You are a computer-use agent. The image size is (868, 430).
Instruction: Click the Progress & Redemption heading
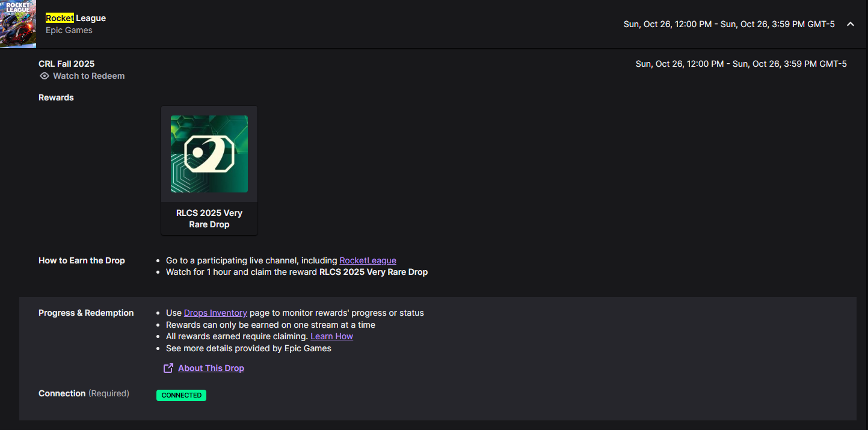click(x=86, y=313)
